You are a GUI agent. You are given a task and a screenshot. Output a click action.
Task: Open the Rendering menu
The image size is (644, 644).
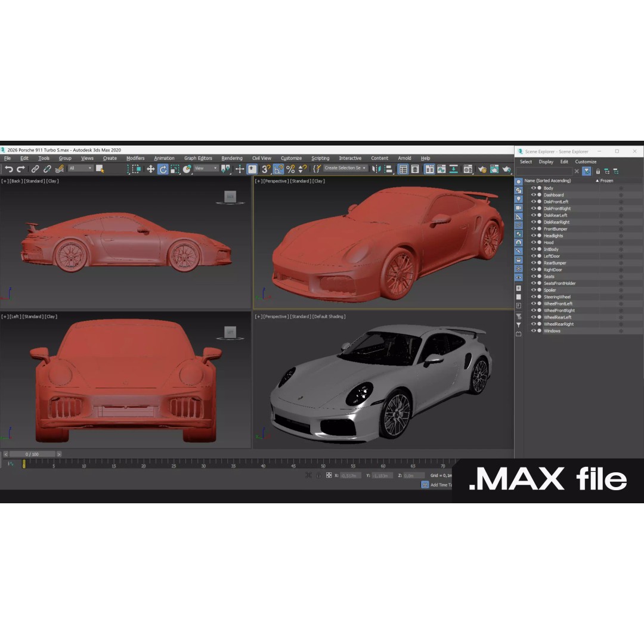[232, 158]
